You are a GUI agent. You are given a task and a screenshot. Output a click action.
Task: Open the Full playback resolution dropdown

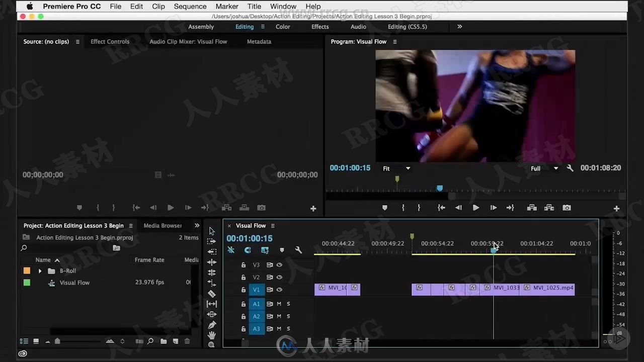point(544,168)
